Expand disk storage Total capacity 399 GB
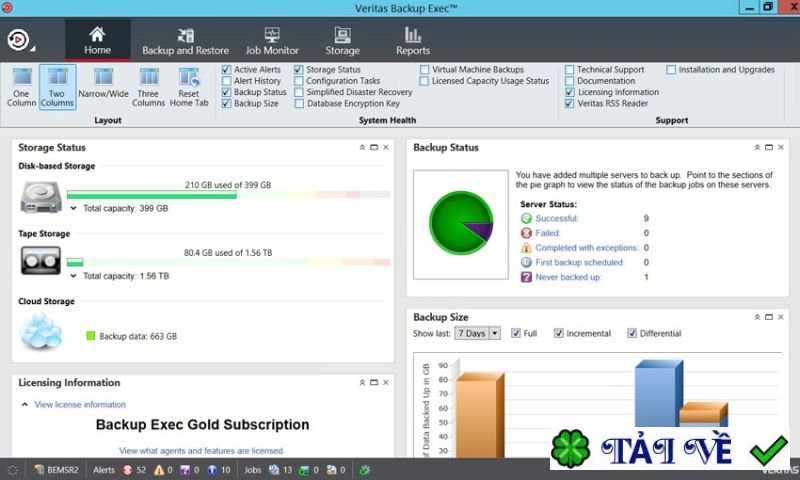The width and height of the screenshot is (800, 480). (x=73, y=208)
